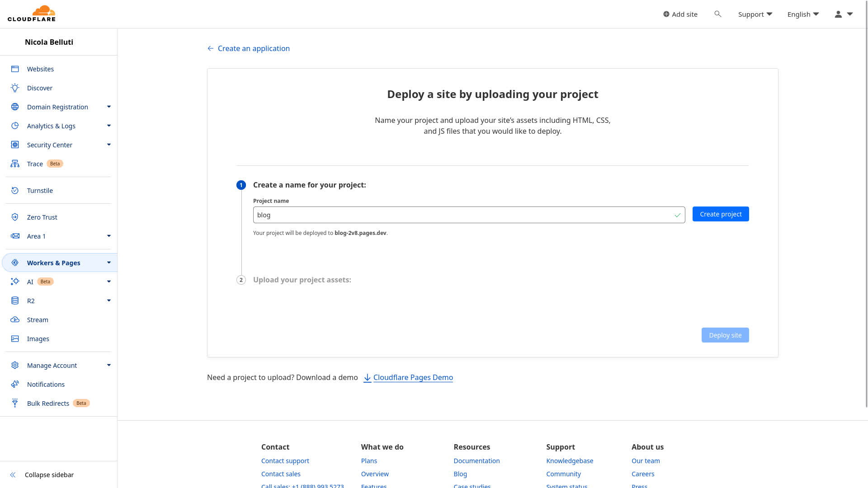Screen dimensions: 868x488
Task: Expand the Domain Registration menu
Action: coord(109,107)
